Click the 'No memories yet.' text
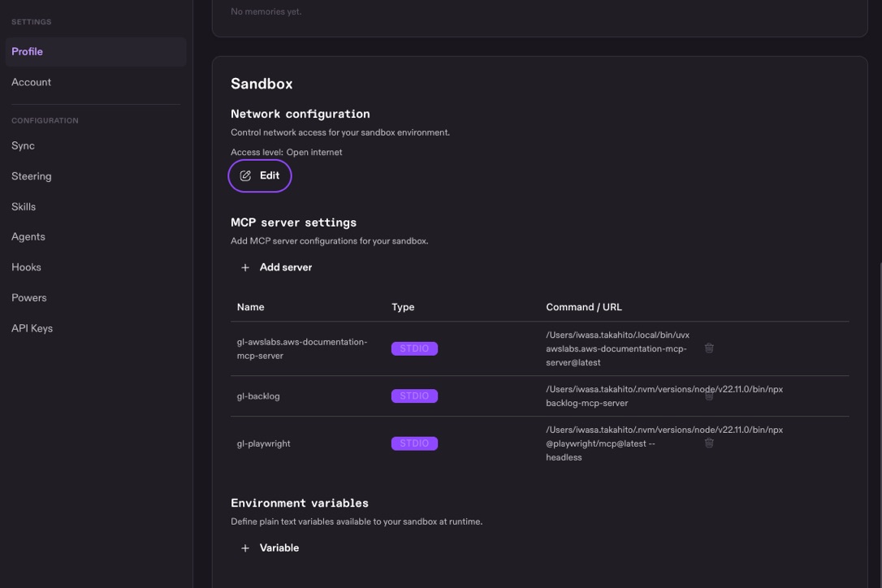Screen dimensions: 882x588 [266, 11]
